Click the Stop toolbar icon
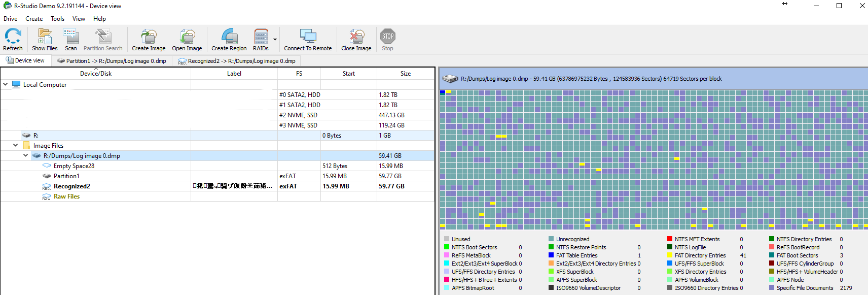The image size is (868, 295). [387, 39]
